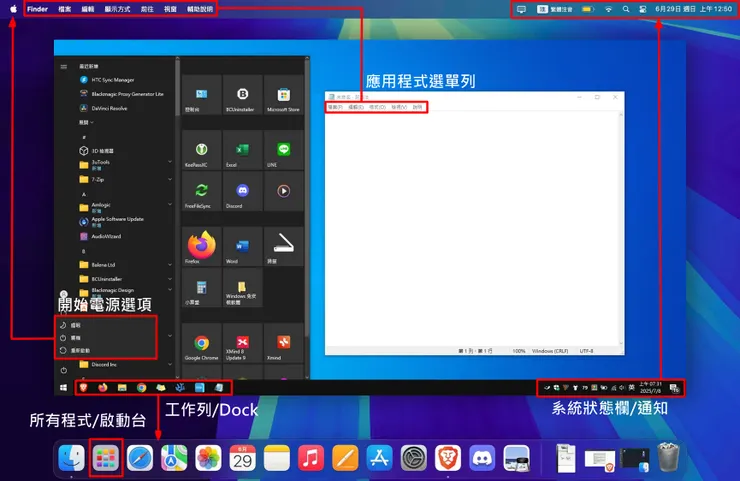The image size is (740, 481).
Task: Expand the Start menu hamburger navigation
Action: pyautogui.click(x=64, y=67)
